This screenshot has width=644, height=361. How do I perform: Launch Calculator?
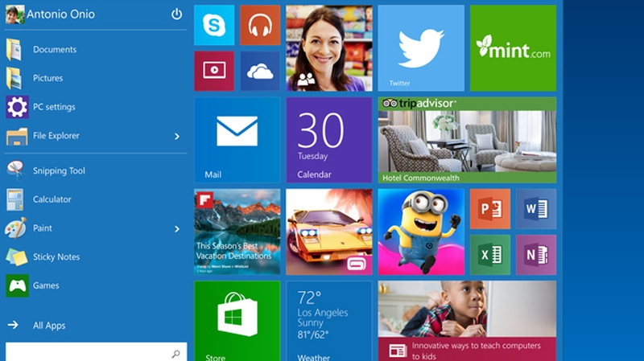[96, 199]
